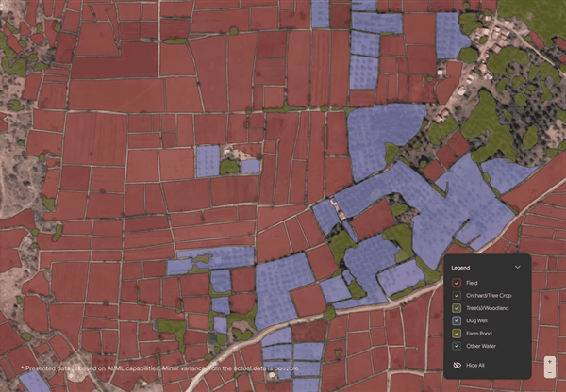The width and height of the screenshot is (566, 392).
Task: Click the small blue parcel left of center
Action: coord(208,160)
